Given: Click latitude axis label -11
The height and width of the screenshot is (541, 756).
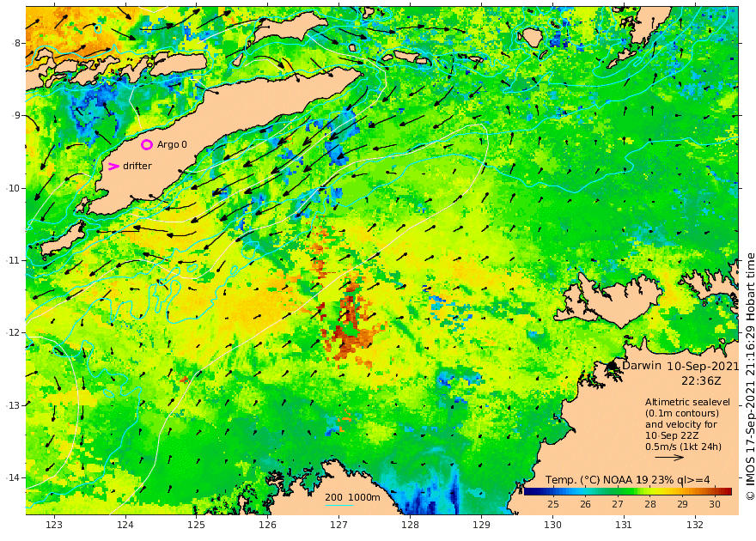Looking at the screenshot, I should click(x=13, y=260).
